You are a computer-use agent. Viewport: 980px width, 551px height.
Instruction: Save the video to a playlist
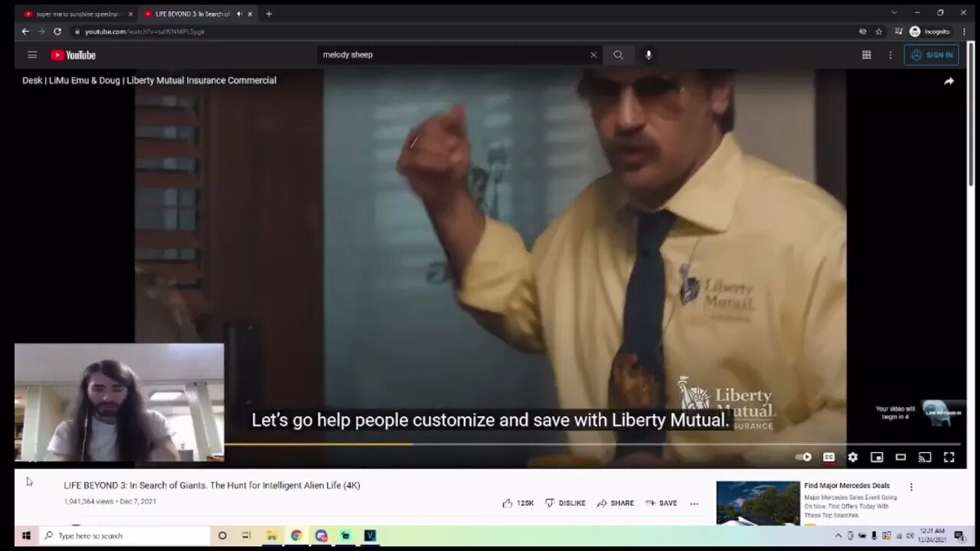coord(661,503)
